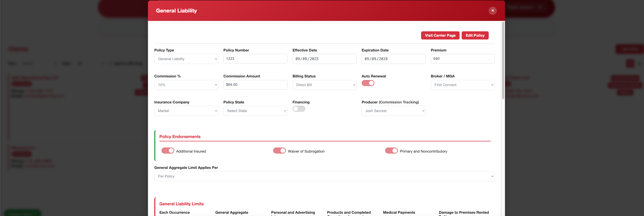Viewport: 644px width, 216px height.
Task: Close the General Liability dialog
Action: tap(493, 11)
